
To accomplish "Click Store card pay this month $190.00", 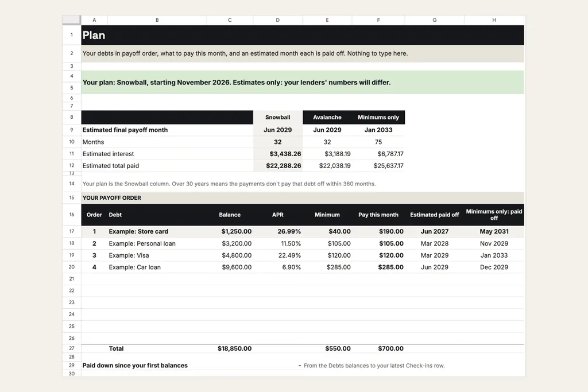I will [391, 232].
